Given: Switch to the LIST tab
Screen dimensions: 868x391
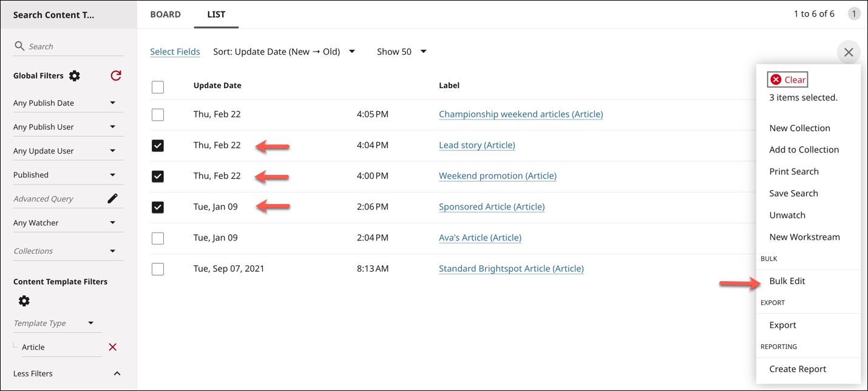Looking at the screenshot, I should pyautogui.click(x=216, y=15).
